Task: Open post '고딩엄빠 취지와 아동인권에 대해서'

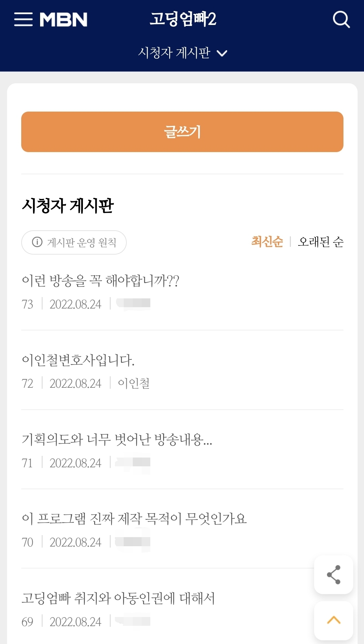Action: pyautogui.click(x=118, y=598)
